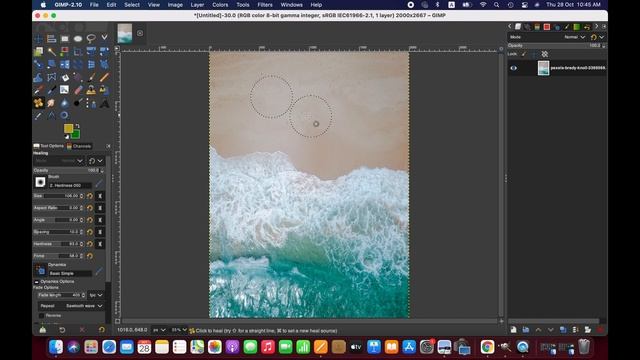Select the Clone stamp tool

tap(91, 90)
